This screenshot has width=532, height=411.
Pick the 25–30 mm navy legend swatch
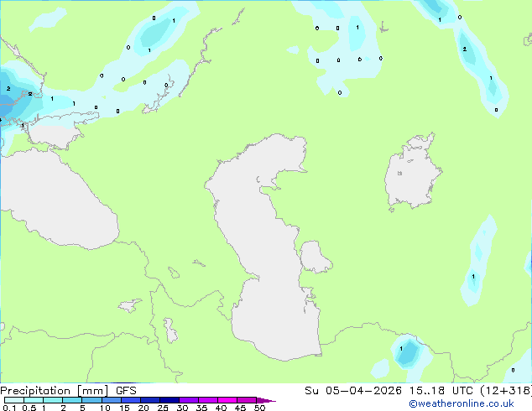(x=169, y=400)
